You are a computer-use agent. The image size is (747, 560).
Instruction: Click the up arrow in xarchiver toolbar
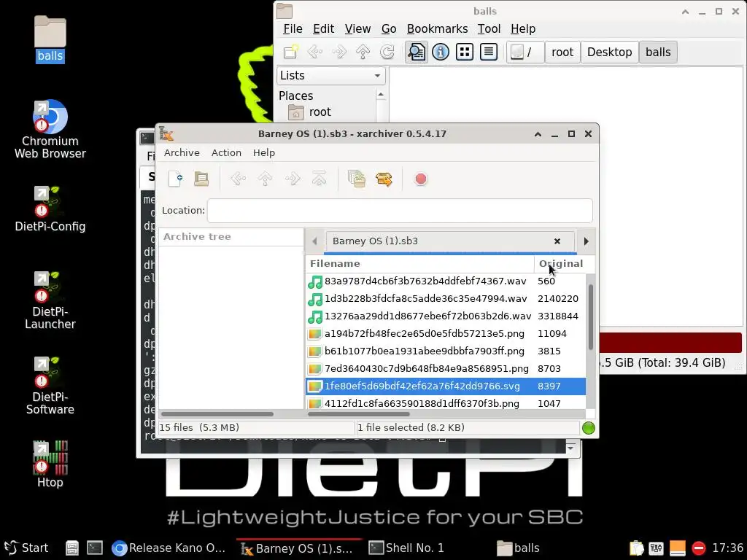click(x=266, y=179)
